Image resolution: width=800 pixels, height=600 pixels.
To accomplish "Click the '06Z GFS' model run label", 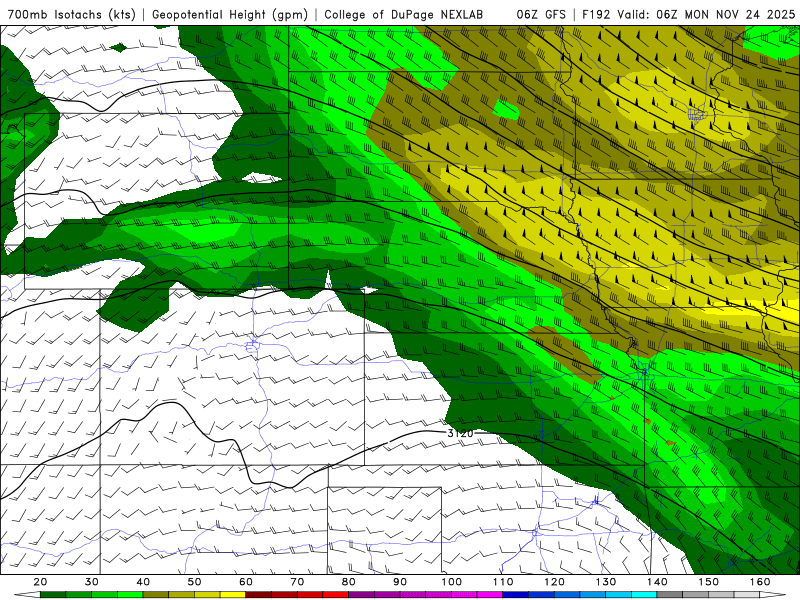I will (x=541, y=14).
